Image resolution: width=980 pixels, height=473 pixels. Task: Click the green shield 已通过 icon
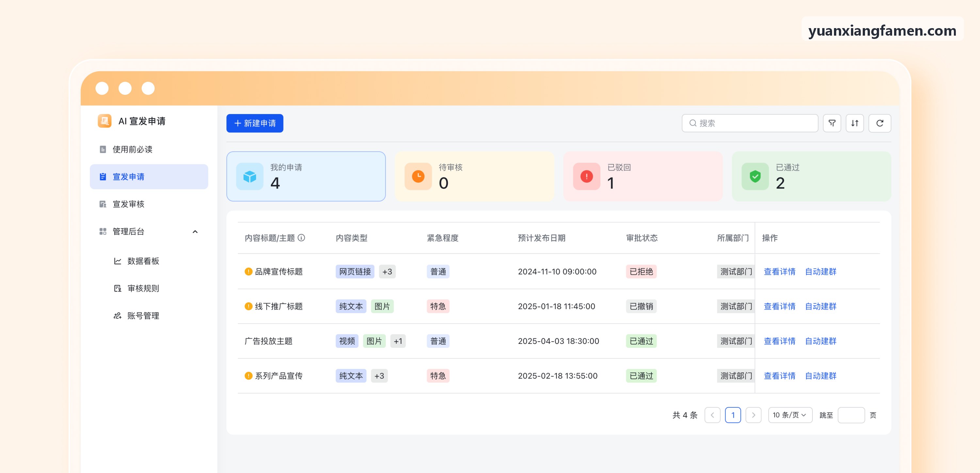(x=755, y=176)
